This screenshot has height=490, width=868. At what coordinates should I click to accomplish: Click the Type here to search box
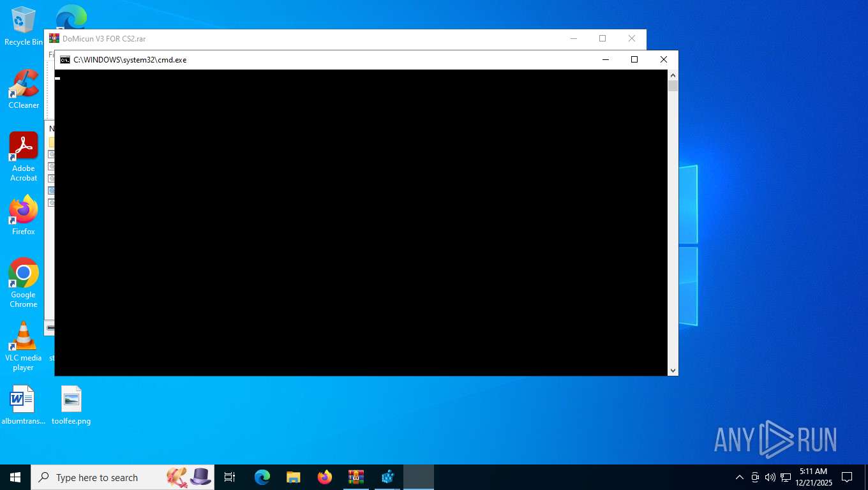coord(123,477)
